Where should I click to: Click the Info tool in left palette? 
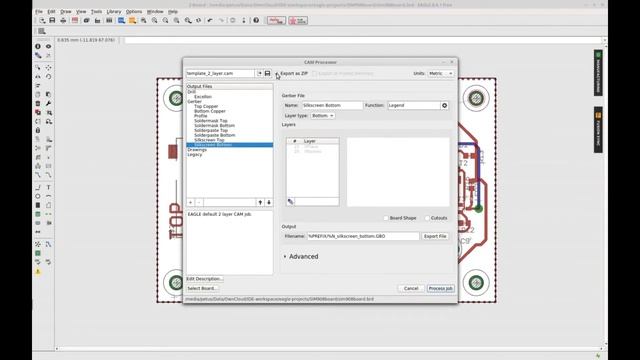(x=38, y=47)
